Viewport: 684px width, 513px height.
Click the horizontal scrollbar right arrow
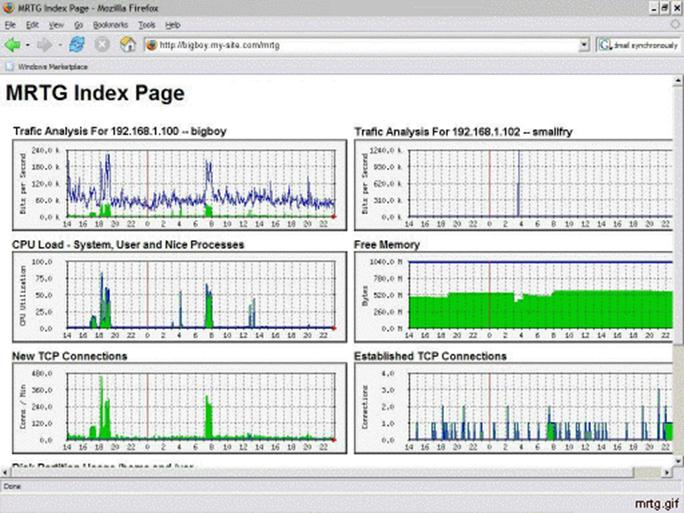pos(667,472)
